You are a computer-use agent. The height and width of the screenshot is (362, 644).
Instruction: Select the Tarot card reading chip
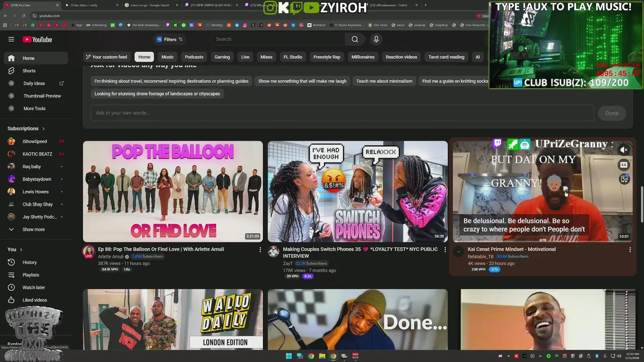[446, 57]
